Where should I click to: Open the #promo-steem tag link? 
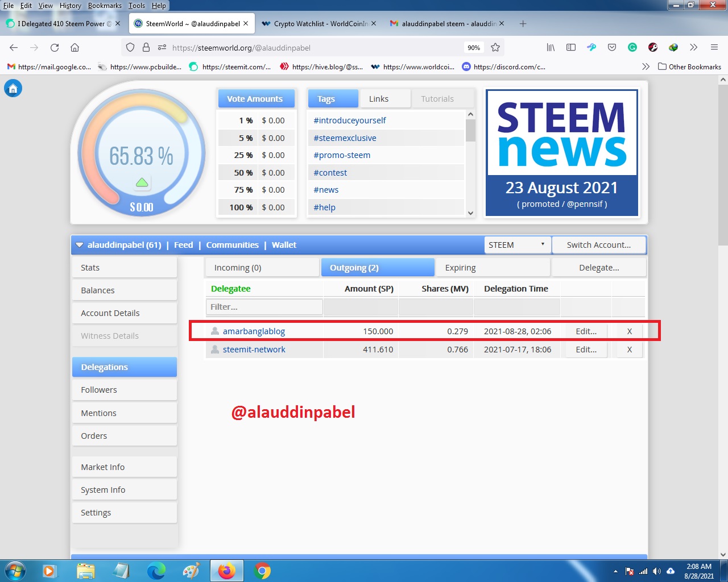click(342, 155)
